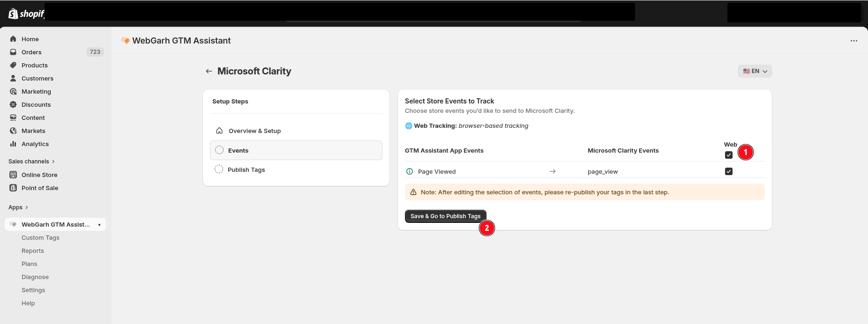
Task: Click the Discounts badge icon
Action: [13, 104]
